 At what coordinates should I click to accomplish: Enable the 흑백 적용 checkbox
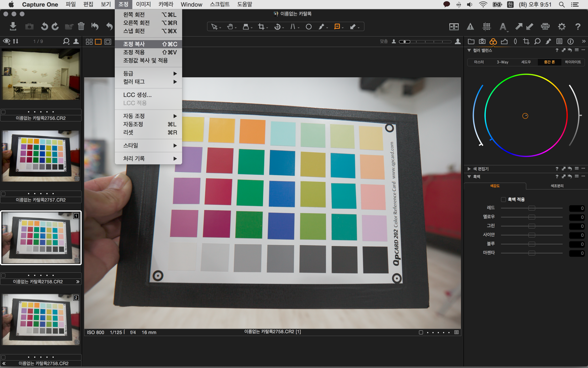pyautogui.click(x=503, y=199)
